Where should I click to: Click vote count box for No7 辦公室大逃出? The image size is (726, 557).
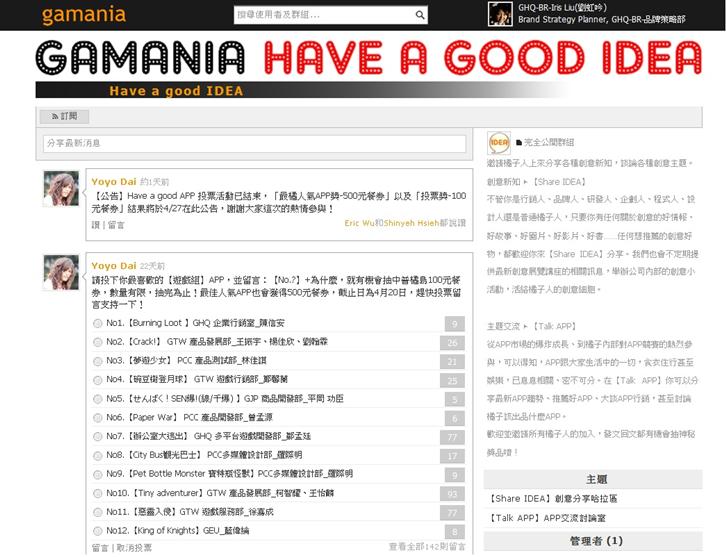click(452, 437)
